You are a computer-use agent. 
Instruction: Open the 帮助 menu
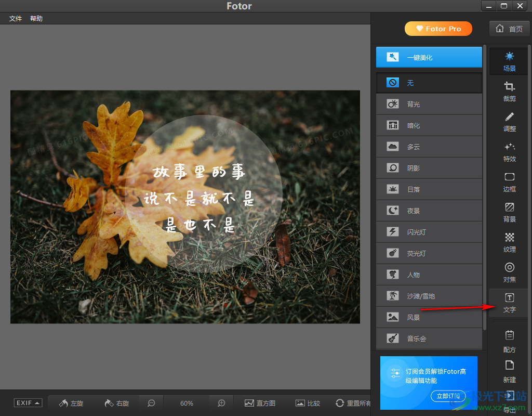click(x=36, y=19)
